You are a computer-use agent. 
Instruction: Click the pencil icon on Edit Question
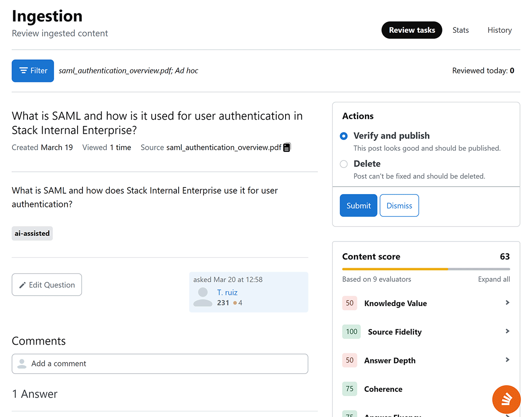click(22, 285)
